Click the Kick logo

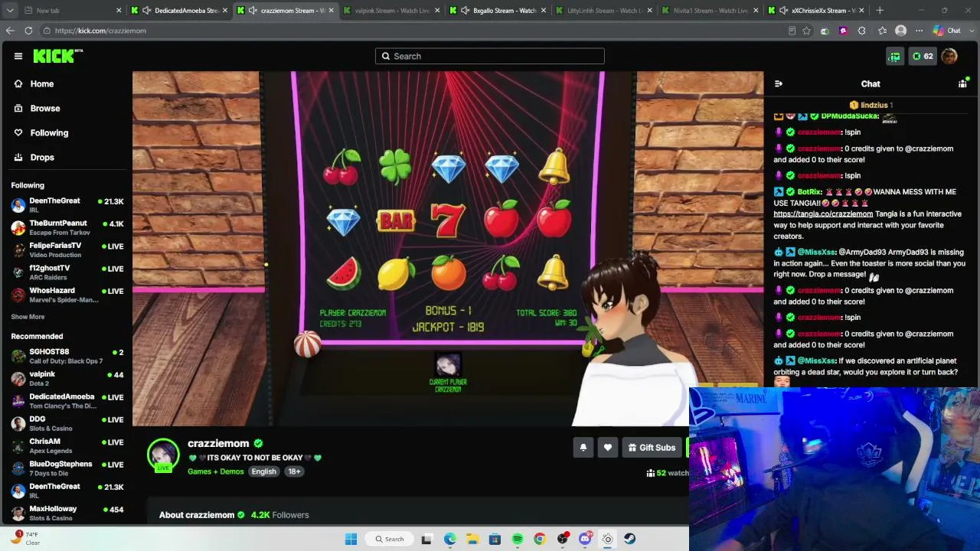[57, 56]
